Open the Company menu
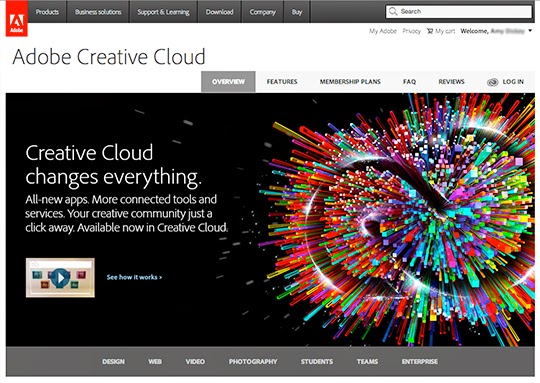The image size is (540, 383). [263, 12]
